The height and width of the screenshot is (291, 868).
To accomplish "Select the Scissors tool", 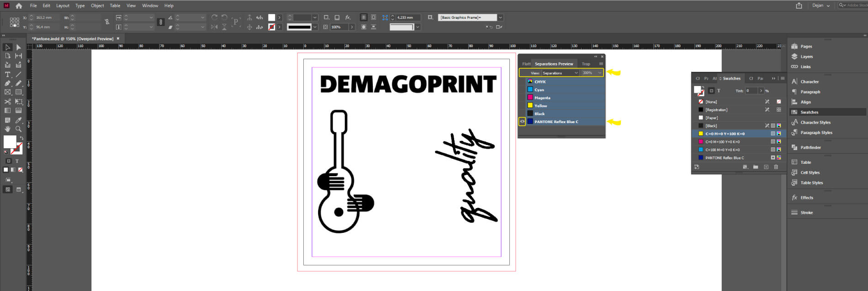I will (7, 102).
